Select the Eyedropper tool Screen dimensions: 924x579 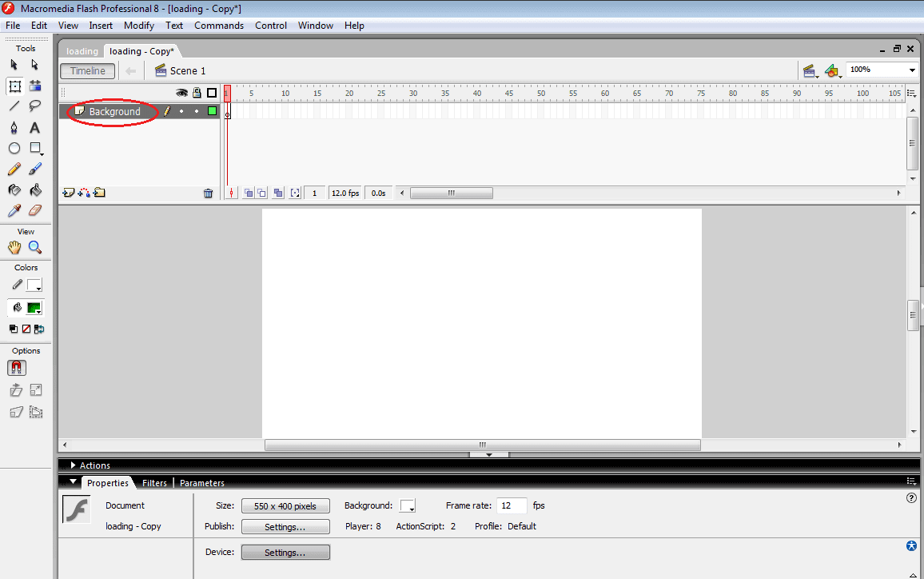pos(14,210)
